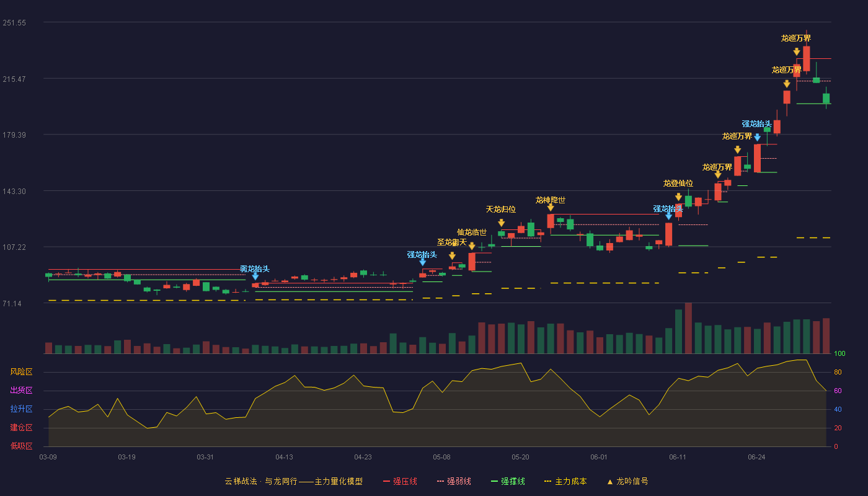868x496 pixels.
Task: Select the 拉升区 zone label
Action: click(22, 409)
